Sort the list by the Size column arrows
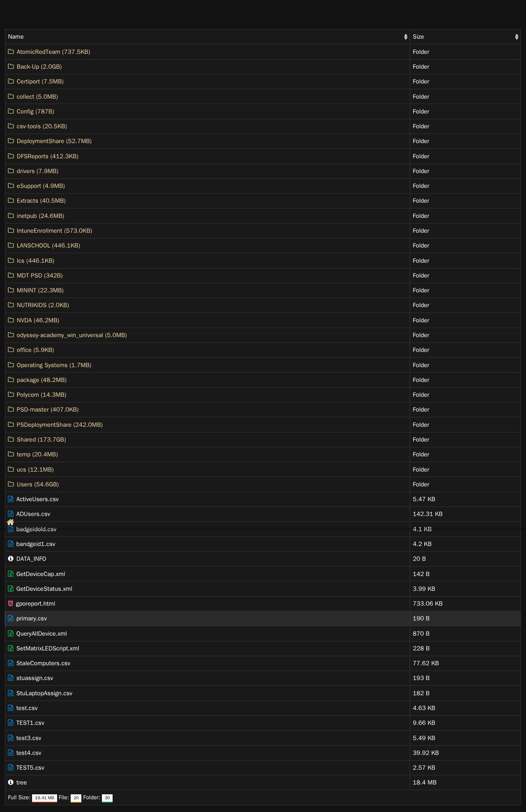Screen dimensions: 526x812 click(517, 37)
